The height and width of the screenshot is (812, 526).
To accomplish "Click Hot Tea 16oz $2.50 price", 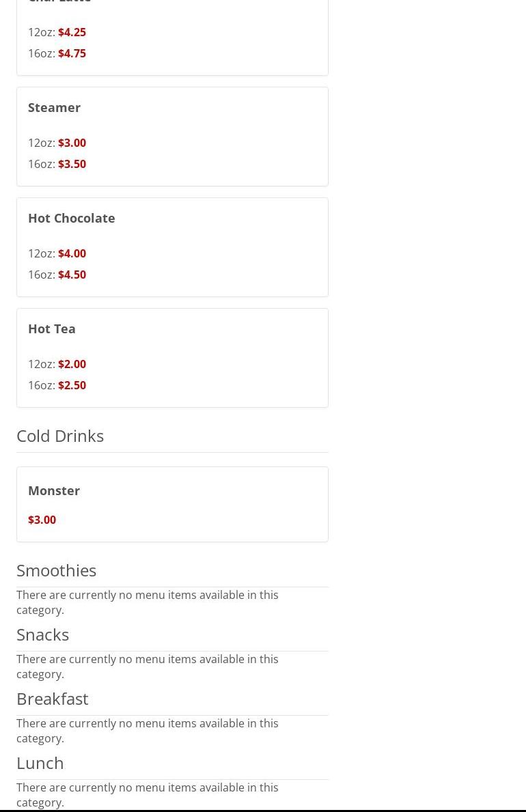I will point(72,386).
